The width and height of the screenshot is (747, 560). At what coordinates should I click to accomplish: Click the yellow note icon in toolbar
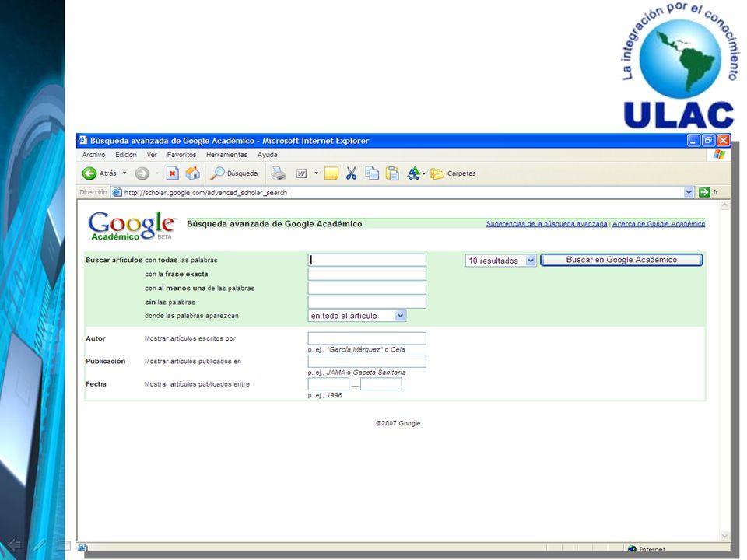331,173
